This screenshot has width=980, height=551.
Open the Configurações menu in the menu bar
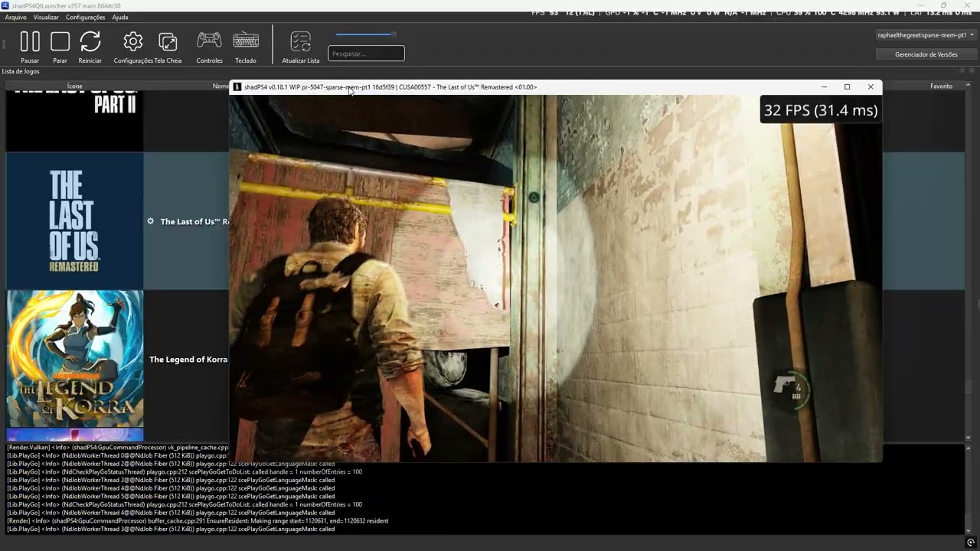click(x=86, y=17)
